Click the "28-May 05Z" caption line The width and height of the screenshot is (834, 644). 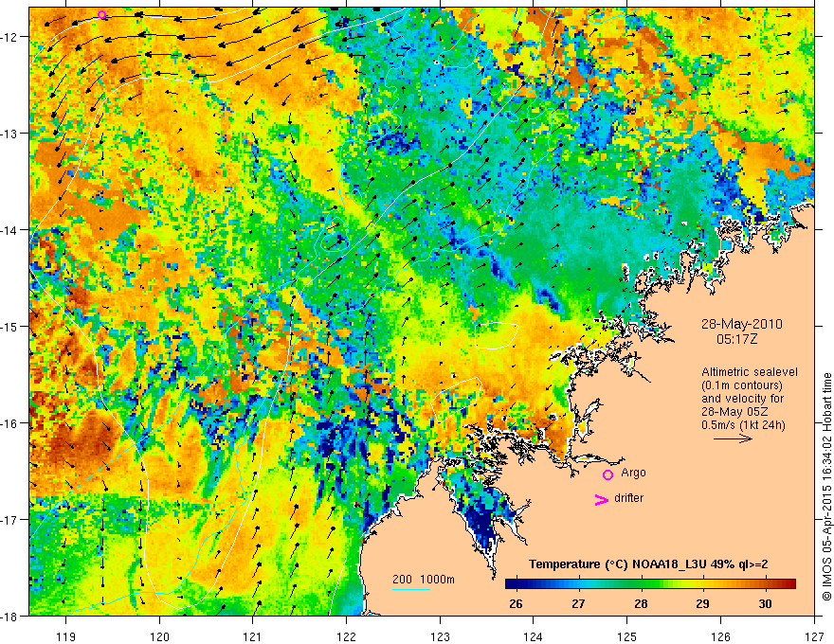tap(734, 412)
